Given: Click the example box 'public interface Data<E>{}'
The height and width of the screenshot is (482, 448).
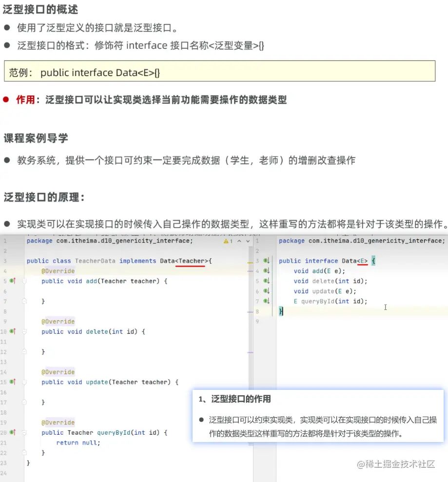Looking at the screenshot, I should pos(219,71).
